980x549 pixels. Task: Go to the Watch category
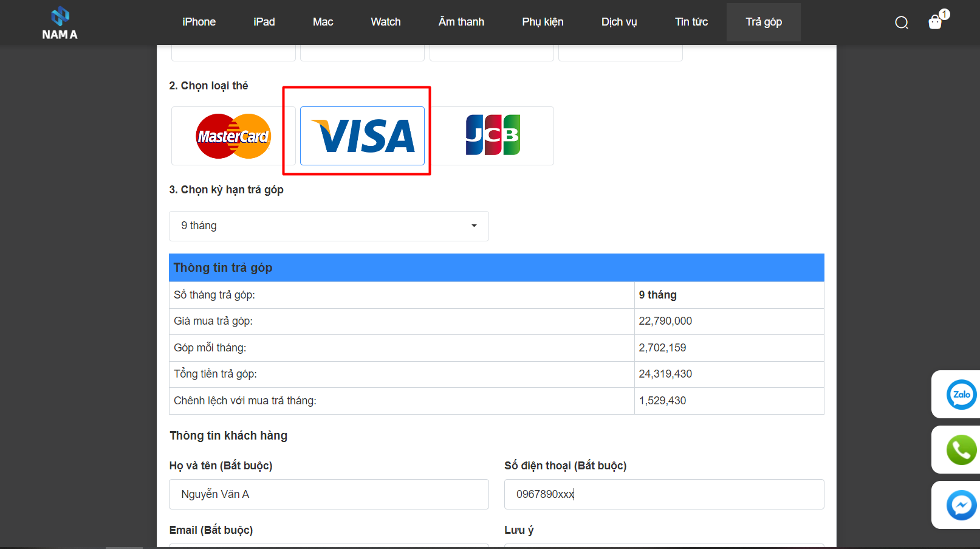[x=385, y=22]
